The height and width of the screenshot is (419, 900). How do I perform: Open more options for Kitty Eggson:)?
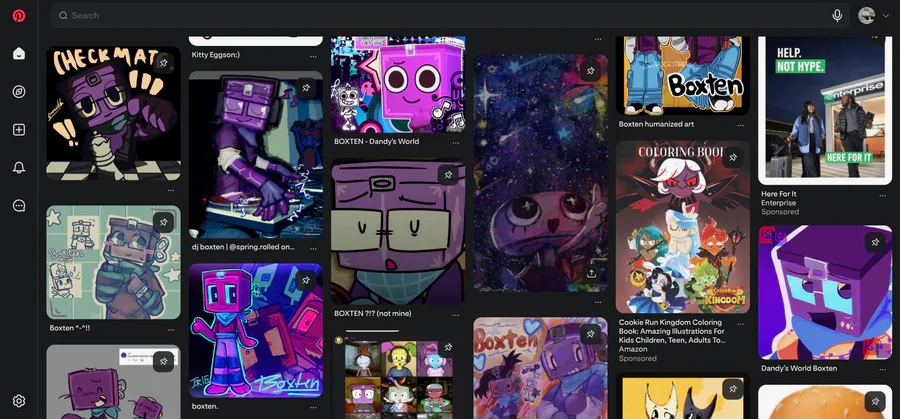(x=313, y=56)
